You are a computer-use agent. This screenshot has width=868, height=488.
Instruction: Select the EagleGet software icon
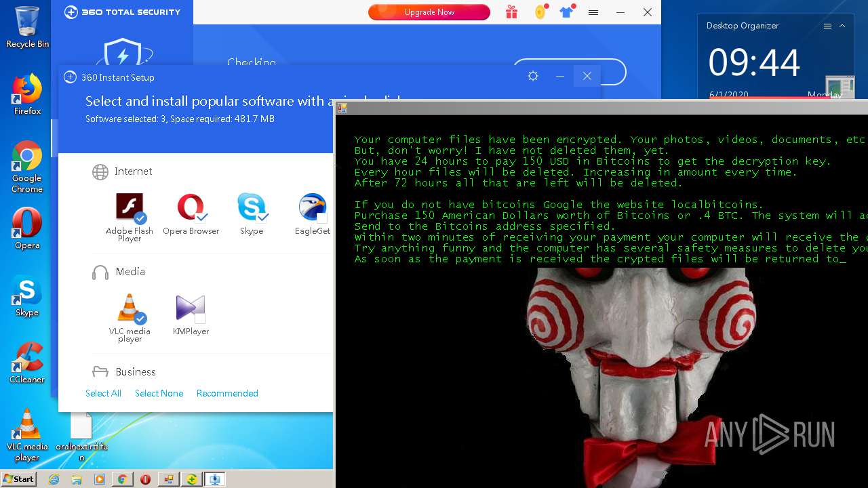click(x=312, y=207)
